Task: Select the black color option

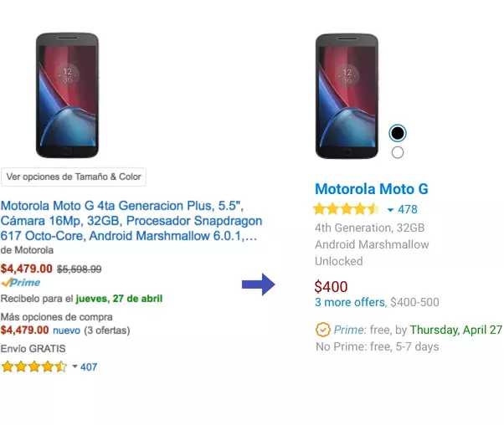Action: pos(398,133)
